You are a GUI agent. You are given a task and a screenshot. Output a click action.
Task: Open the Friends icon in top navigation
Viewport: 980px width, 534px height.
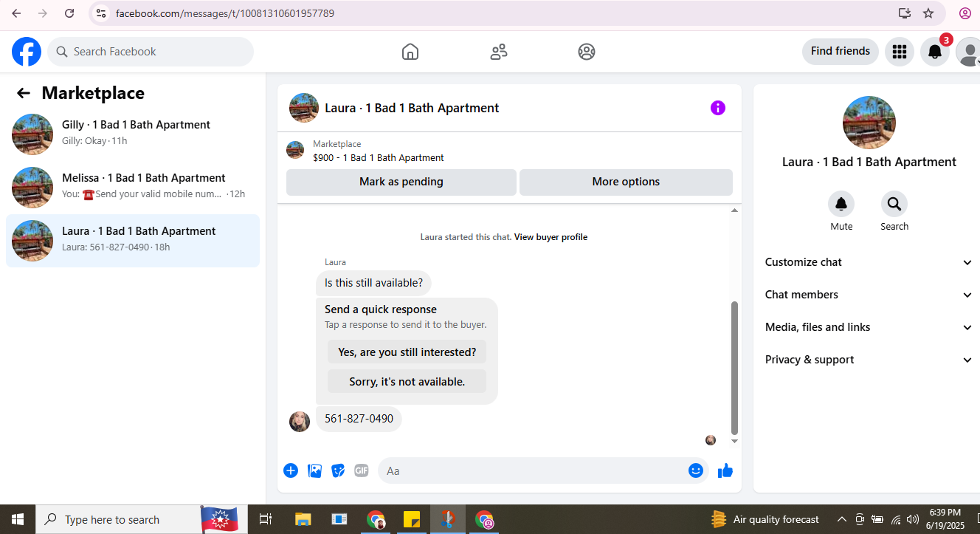click(499, 52)
